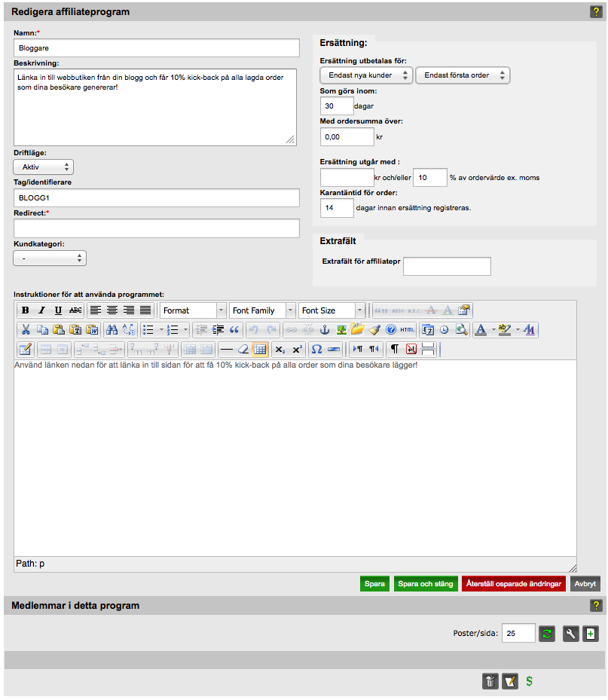Preview content with the magnifier icon

pyautogui.click(x=461, y=330)
